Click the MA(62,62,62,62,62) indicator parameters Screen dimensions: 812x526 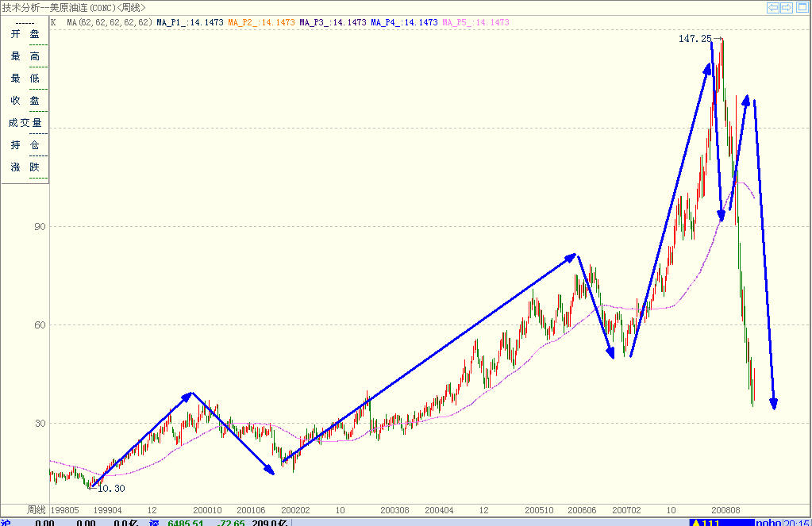110,22
